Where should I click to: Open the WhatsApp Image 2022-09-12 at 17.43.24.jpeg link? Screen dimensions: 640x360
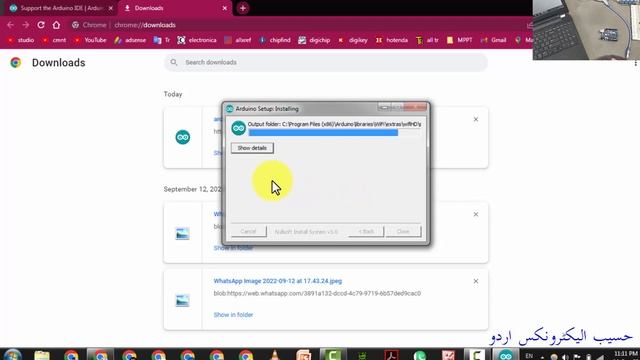click(x=278, y=281)
